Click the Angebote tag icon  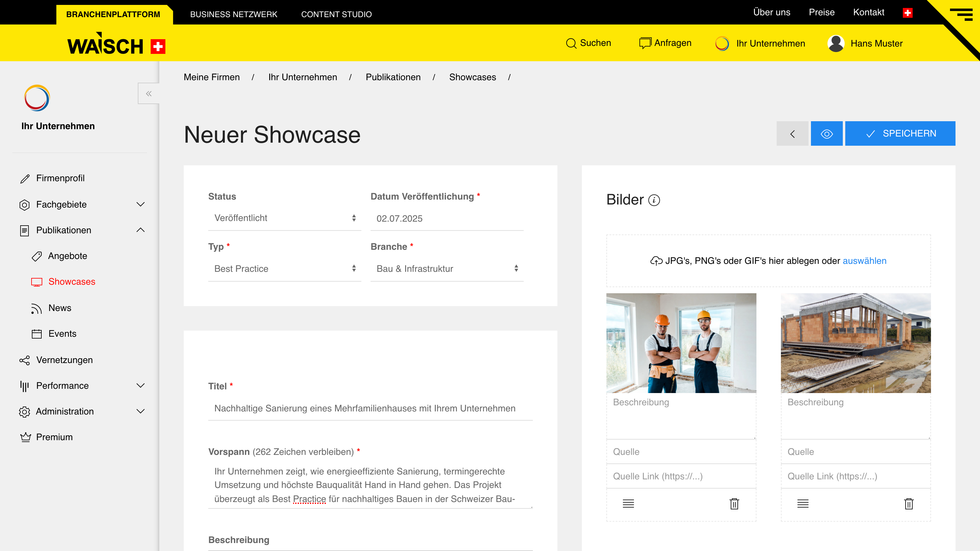click(36, 256)
